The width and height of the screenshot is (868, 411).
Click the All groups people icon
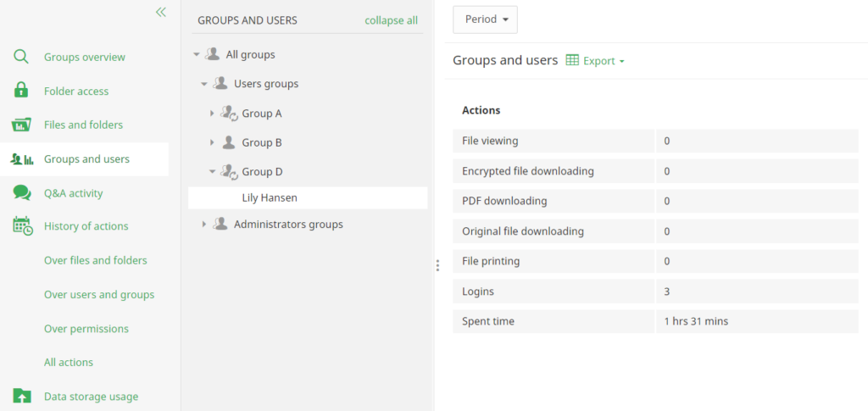(x=213, y=54)
